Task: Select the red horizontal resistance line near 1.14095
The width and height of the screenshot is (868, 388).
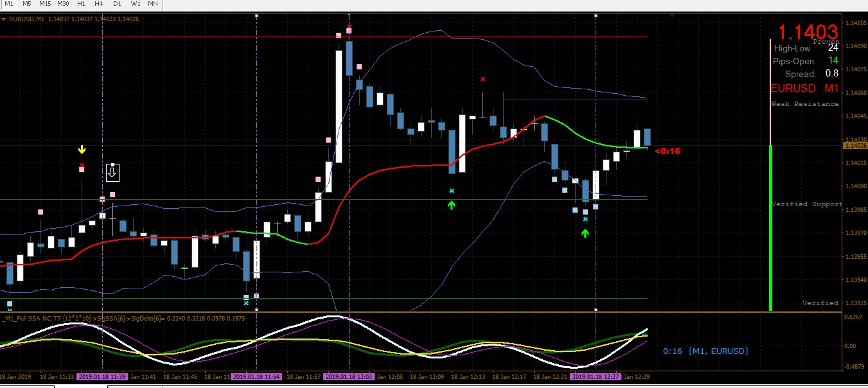Action: click(x=324, y=37)
